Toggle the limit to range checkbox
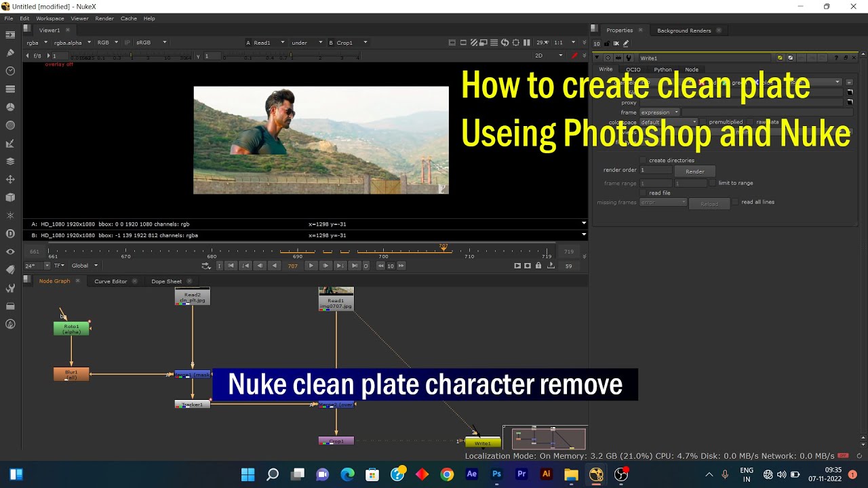868x488 pixels. point(713,183)
